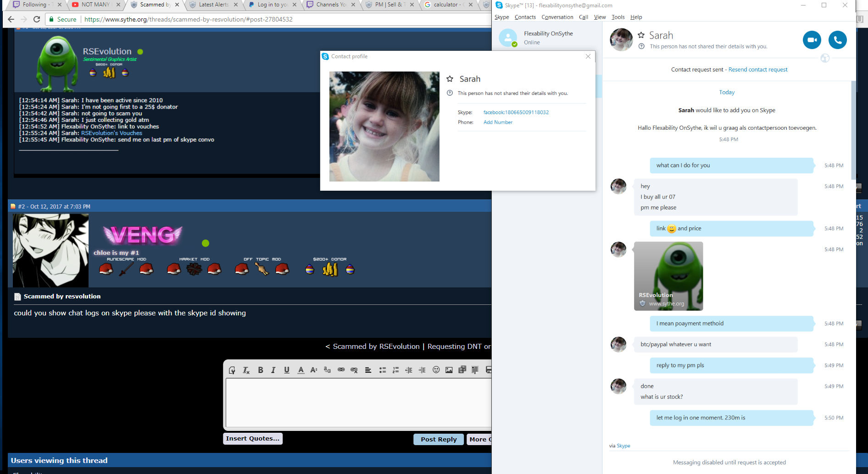
Task: Click the facebook:180665009118032 Skype ID link
Action: pos(516,112)
